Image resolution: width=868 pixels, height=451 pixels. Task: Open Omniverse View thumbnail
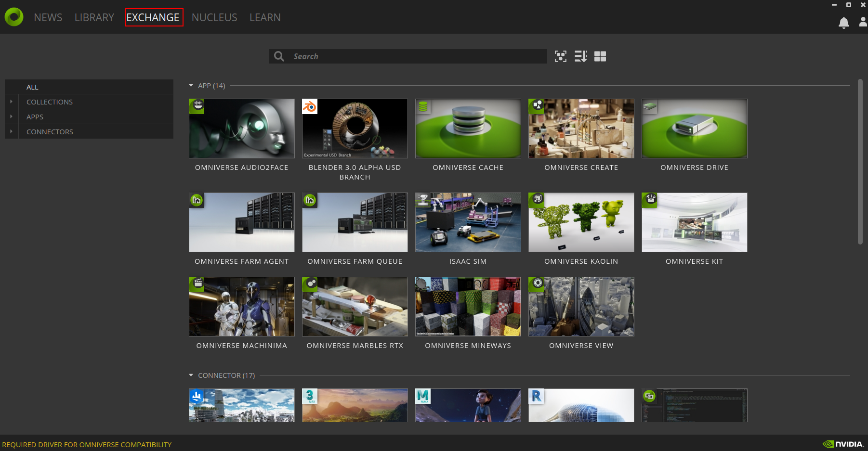pos(581,307)
